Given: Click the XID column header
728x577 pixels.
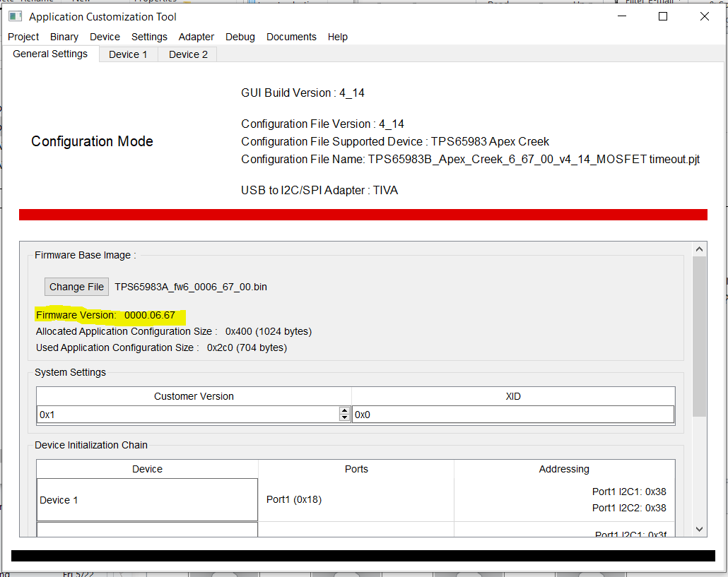Looking at the screenshot, I should coord(513,396).
